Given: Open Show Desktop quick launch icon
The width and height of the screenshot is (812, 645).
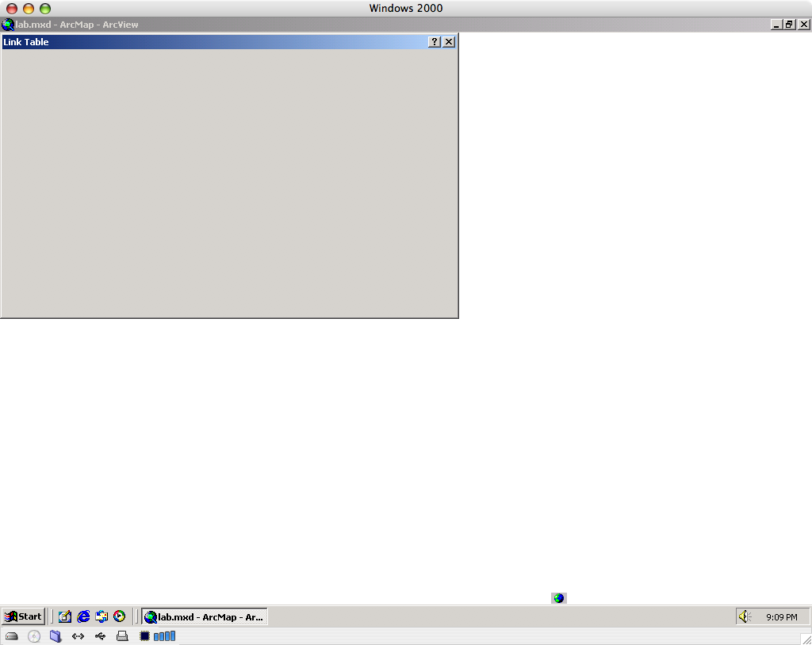Looking at the screenshot, I should (x=65, y=616).
